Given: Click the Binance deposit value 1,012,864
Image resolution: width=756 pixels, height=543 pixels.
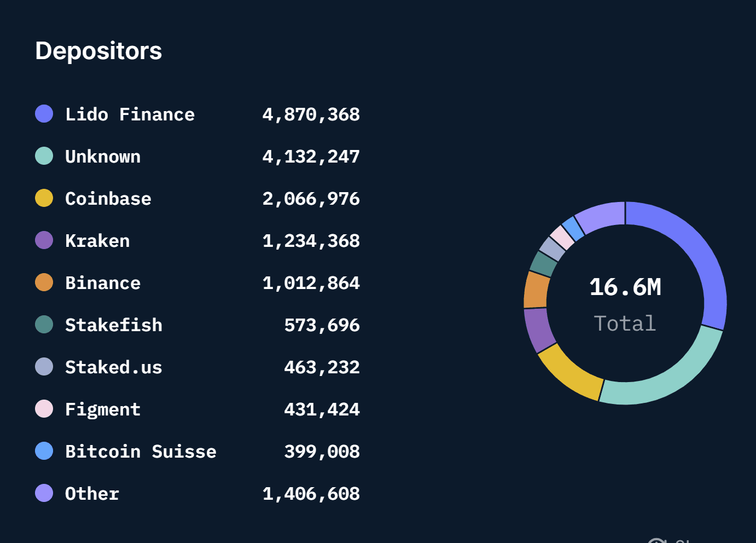Looking at the screenshot, I should [x=310, y=282].
